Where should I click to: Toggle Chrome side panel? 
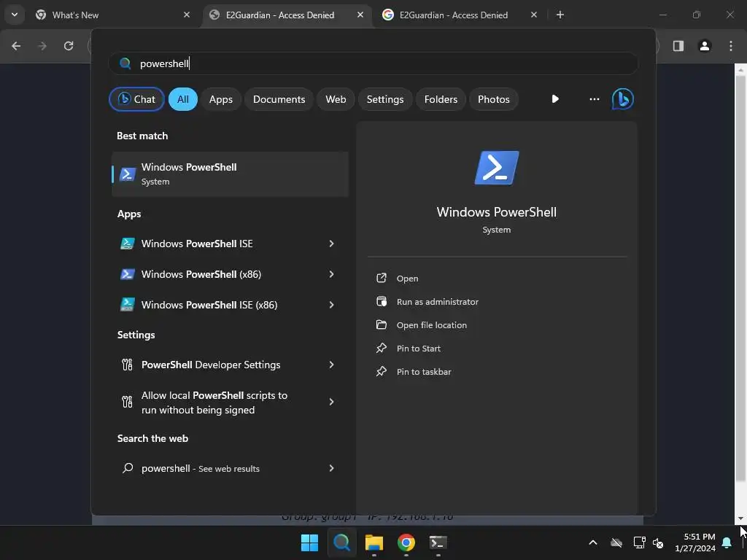678,46
